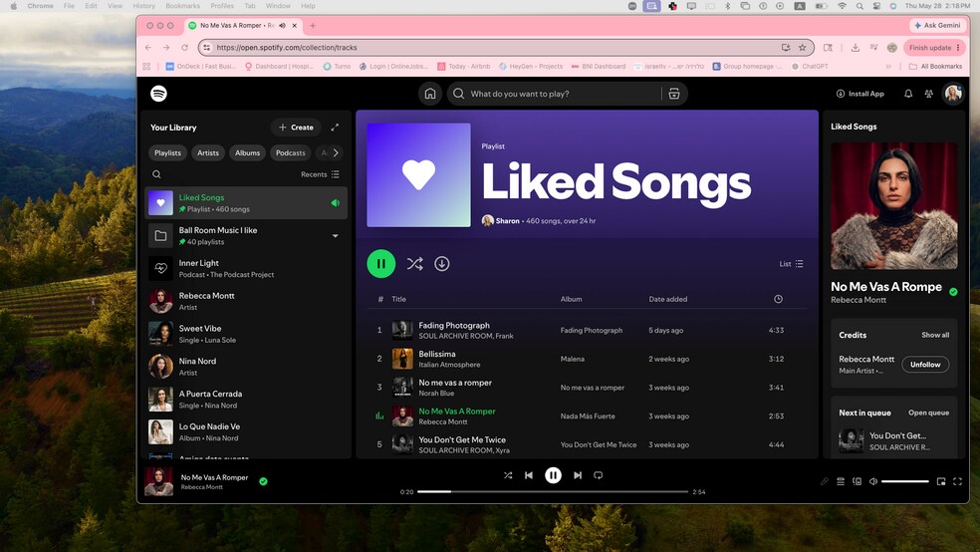Viewport: 980px width, 552px height.
Task: Open Chrome downloads
Action: [x=855, y=48]
